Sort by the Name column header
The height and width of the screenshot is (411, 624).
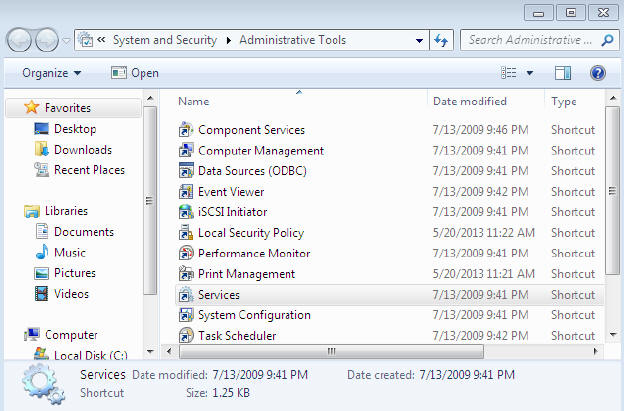click(194, 101)
